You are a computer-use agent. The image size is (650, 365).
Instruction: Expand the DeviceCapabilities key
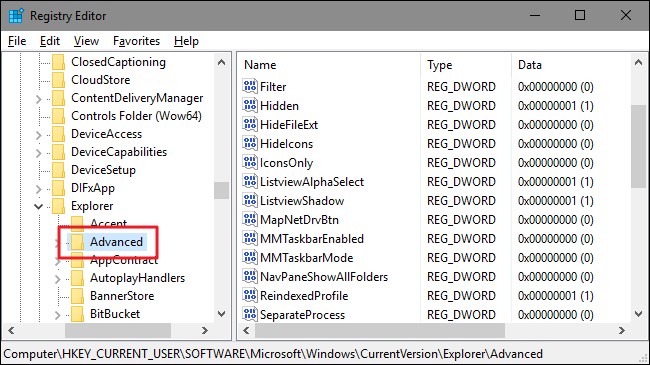[39, 153]
